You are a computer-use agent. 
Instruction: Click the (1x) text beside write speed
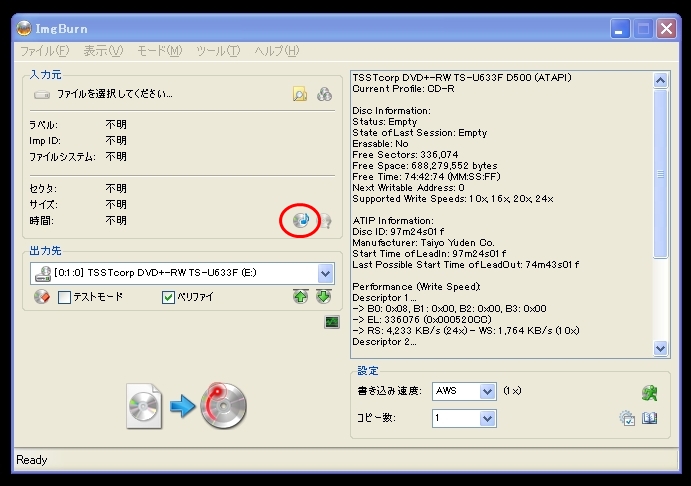(x=513, y=391)
